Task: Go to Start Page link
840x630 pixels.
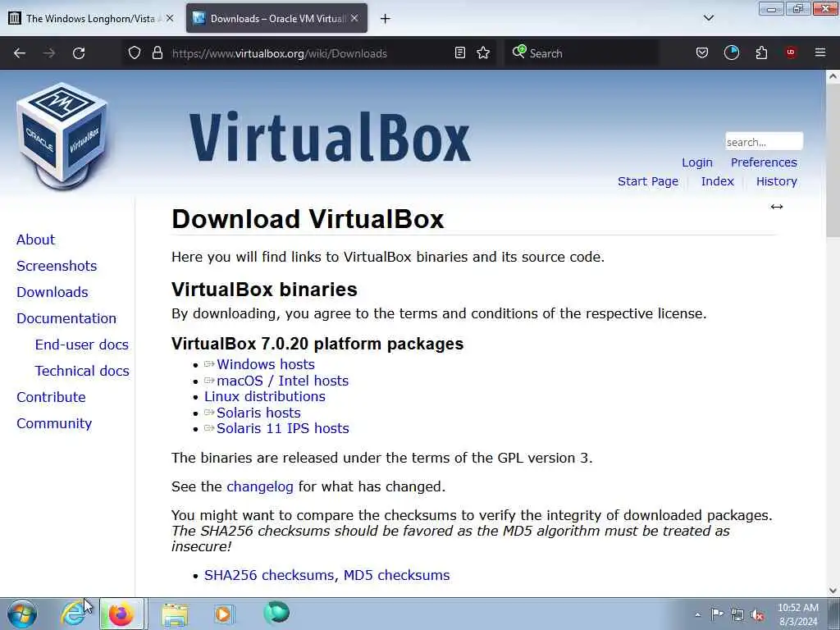Action: click(x=648, y=181)
